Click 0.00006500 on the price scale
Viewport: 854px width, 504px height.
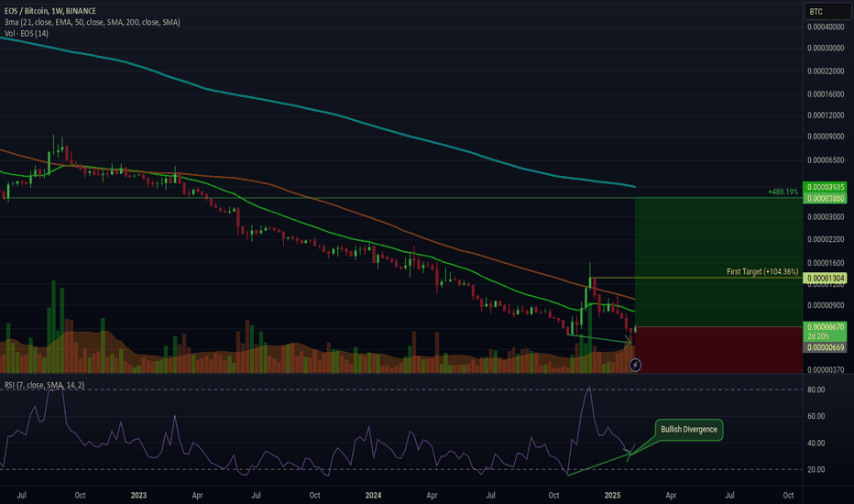tap(826, 160)
